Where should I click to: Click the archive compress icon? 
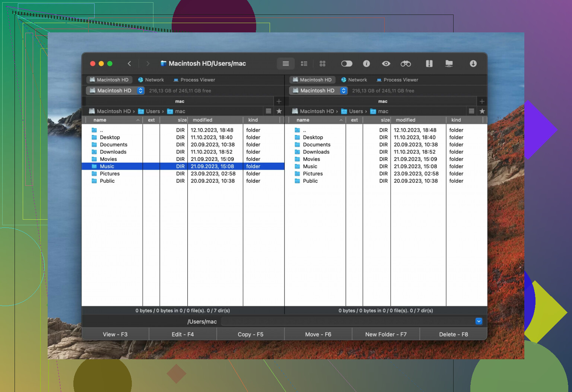click(x=429, y=64)
